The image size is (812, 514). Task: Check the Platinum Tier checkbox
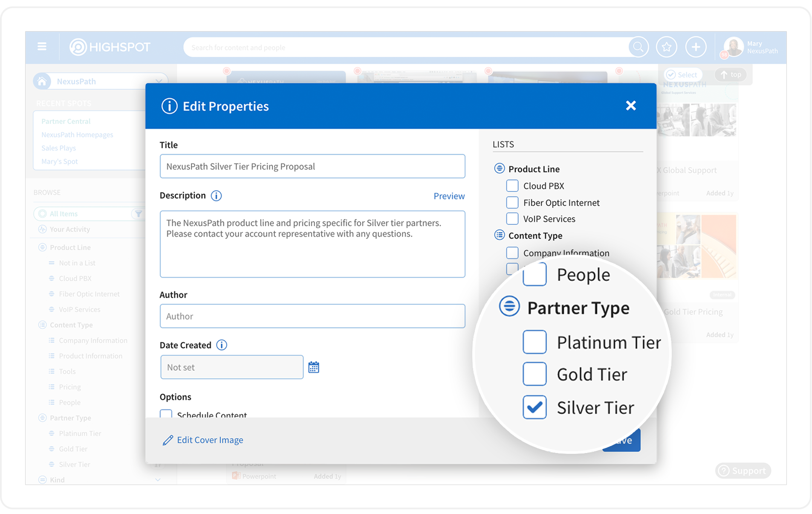535,342
